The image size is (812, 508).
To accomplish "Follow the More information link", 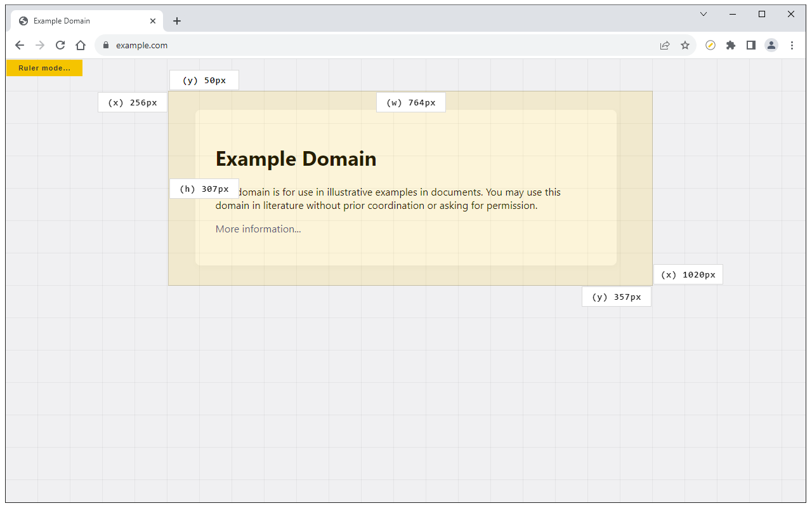I will 258,229.
